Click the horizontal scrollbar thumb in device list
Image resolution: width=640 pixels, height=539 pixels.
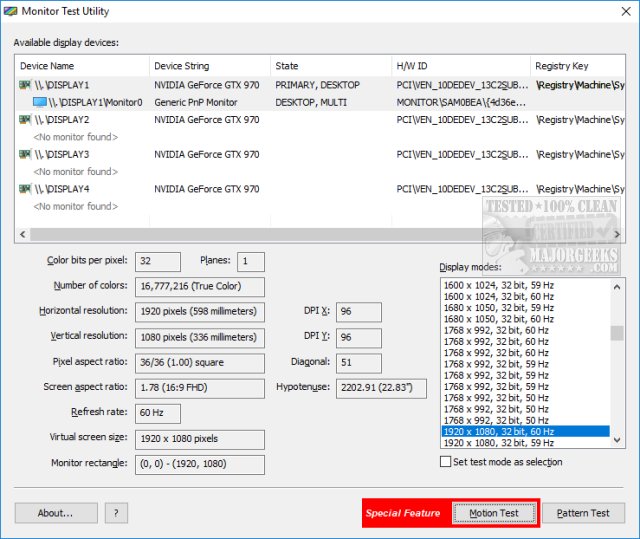(261, 234)
